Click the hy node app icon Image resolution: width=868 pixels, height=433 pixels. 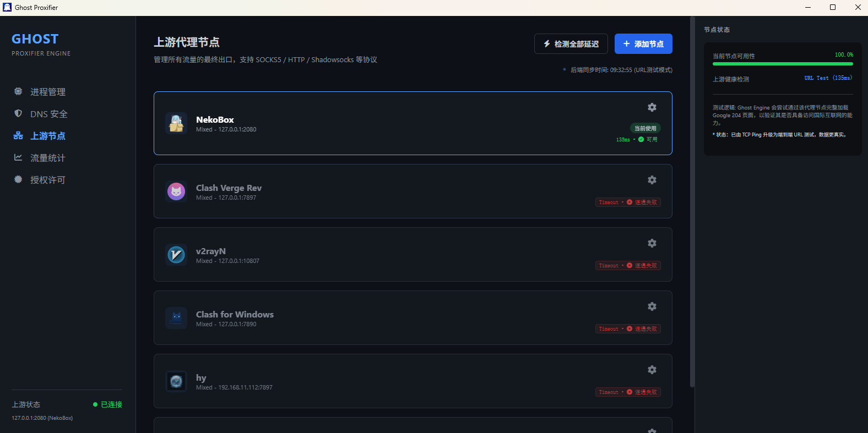click(176, 381)
